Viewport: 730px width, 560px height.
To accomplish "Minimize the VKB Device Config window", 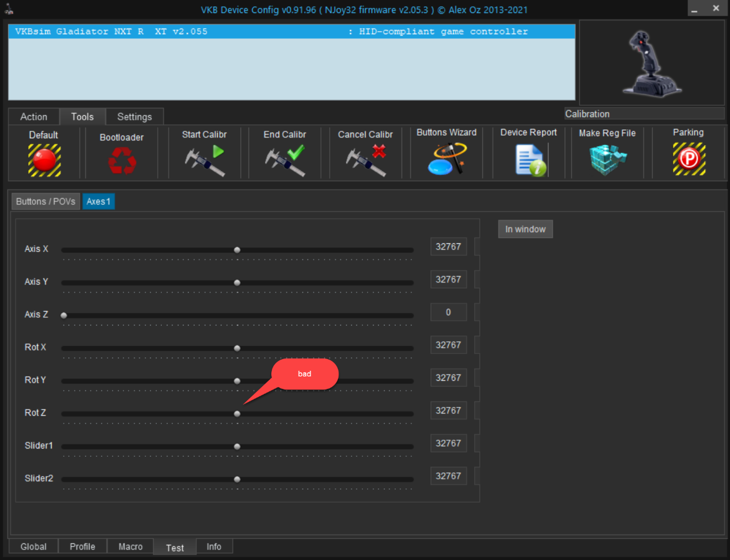I will point(694,9).
